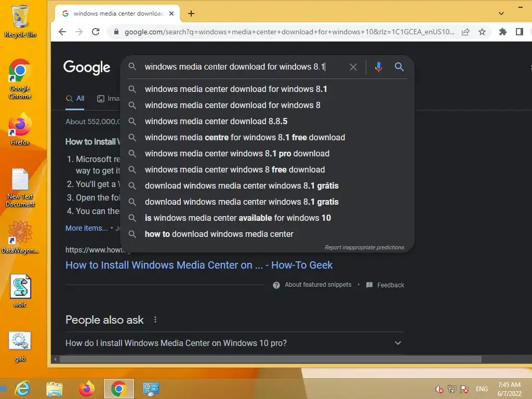Screen dimensions: 532x399
Task: Click the share page icon in address bar
Action: coord(465,32)
